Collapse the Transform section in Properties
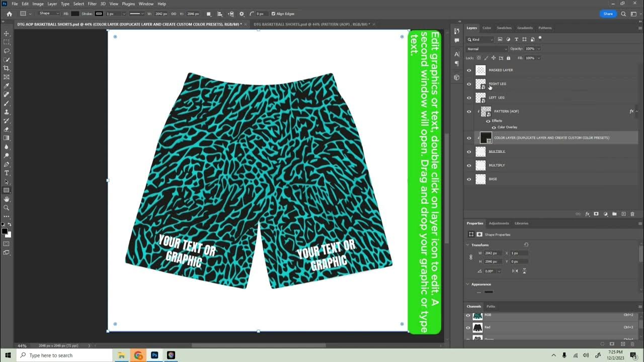Screen dimensions: 644x362 pos(467,245)
